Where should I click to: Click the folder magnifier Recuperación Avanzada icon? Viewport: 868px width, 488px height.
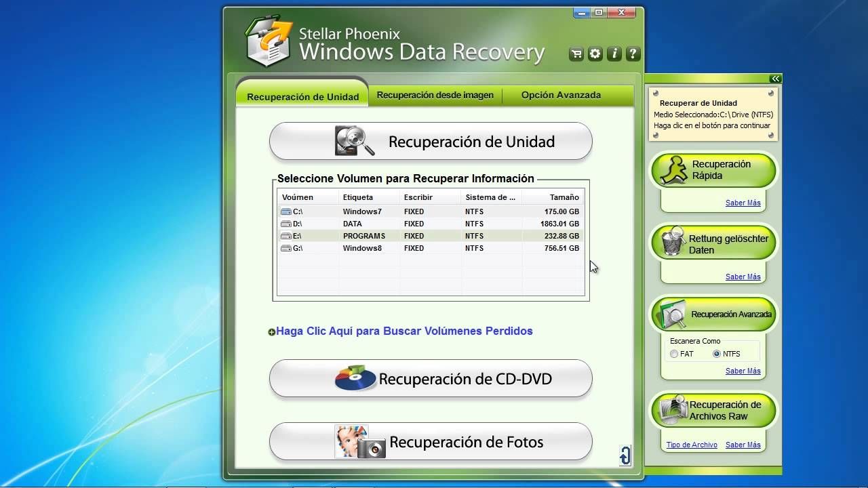pos(672,314)
